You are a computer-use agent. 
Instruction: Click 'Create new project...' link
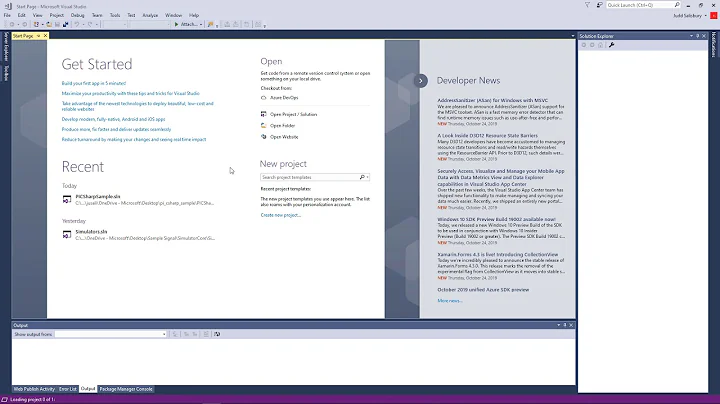pos(281,215)
